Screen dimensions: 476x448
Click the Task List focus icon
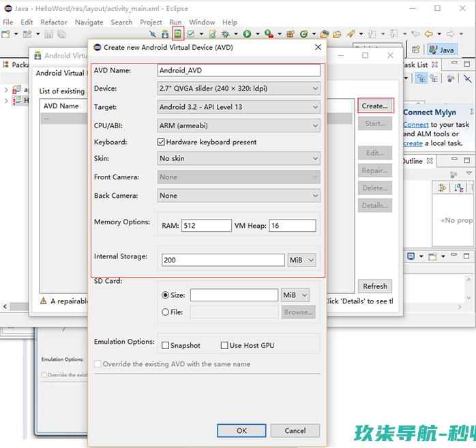pyautogui.click(x=451, y=78)
